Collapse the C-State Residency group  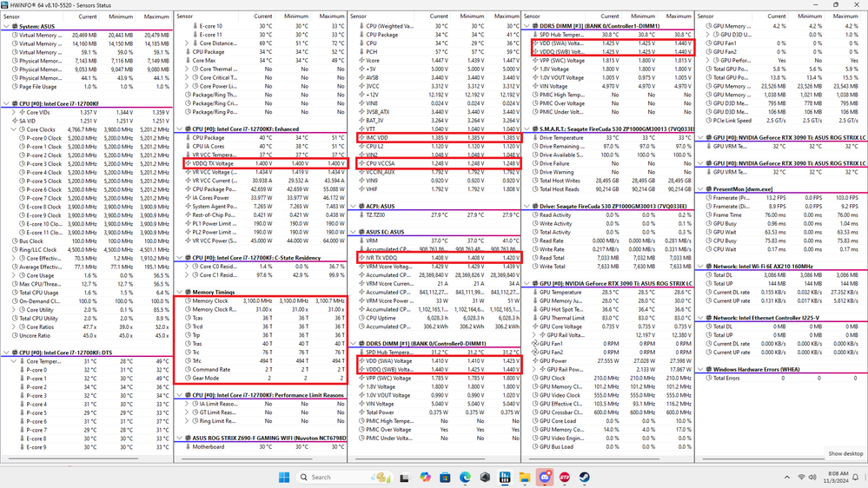coord(180,258)
